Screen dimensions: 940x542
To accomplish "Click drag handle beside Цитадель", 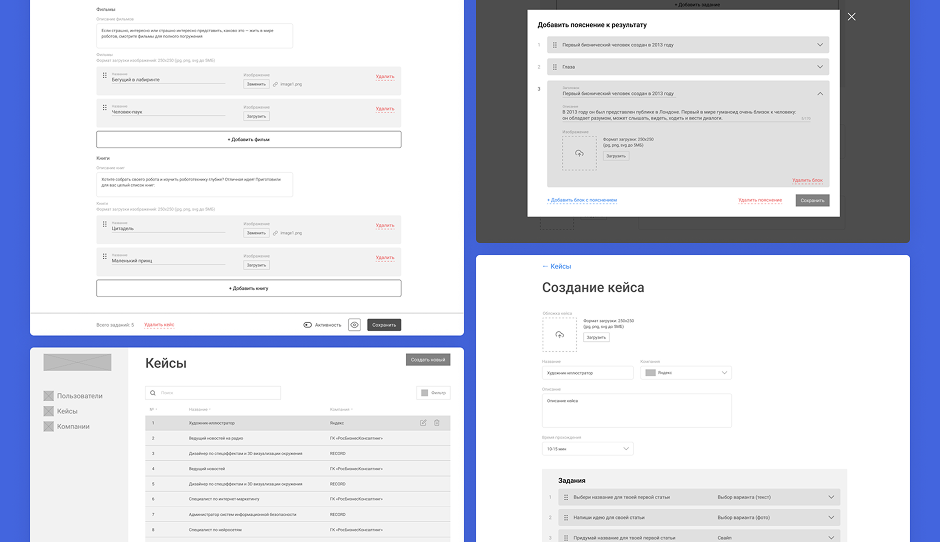I will click(x=104, y=226).
